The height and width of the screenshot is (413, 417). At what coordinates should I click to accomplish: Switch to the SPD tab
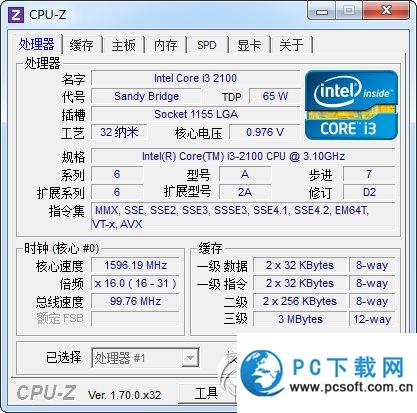pyautogui.click(x=207, y=45)
